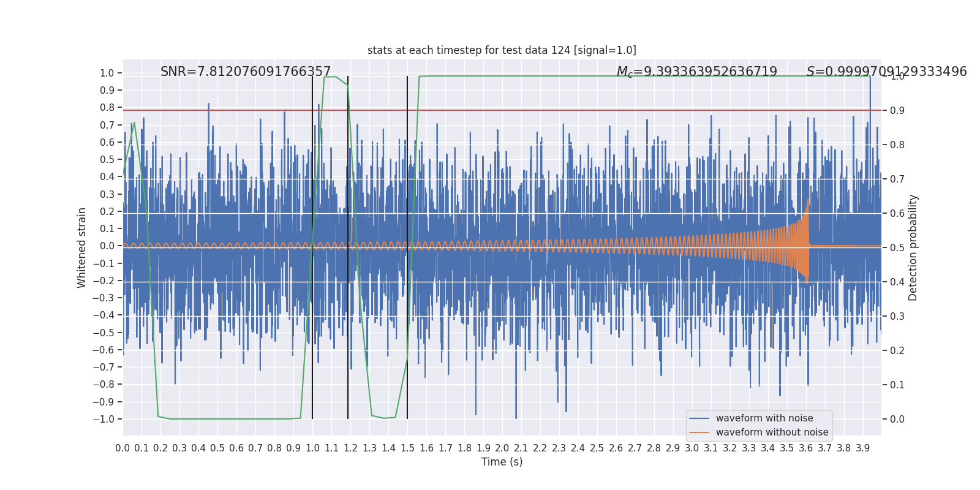
Task: Click the 1.0 tick label on the time axis
Action: pyautogui.click(x=312, y=448)
